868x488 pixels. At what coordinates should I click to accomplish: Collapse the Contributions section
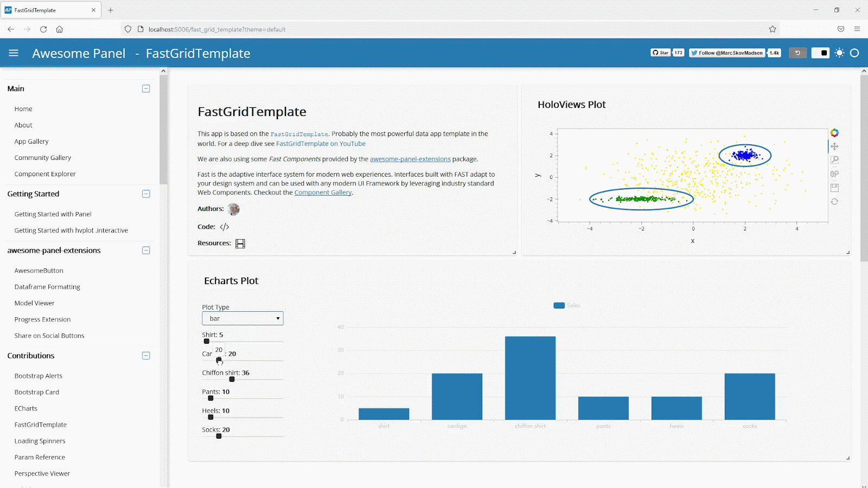click(146, 356)
